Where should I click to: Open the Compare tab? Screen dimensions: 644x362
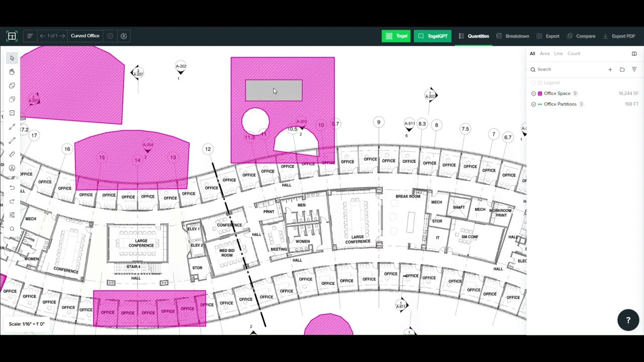[x=581, y=36]
